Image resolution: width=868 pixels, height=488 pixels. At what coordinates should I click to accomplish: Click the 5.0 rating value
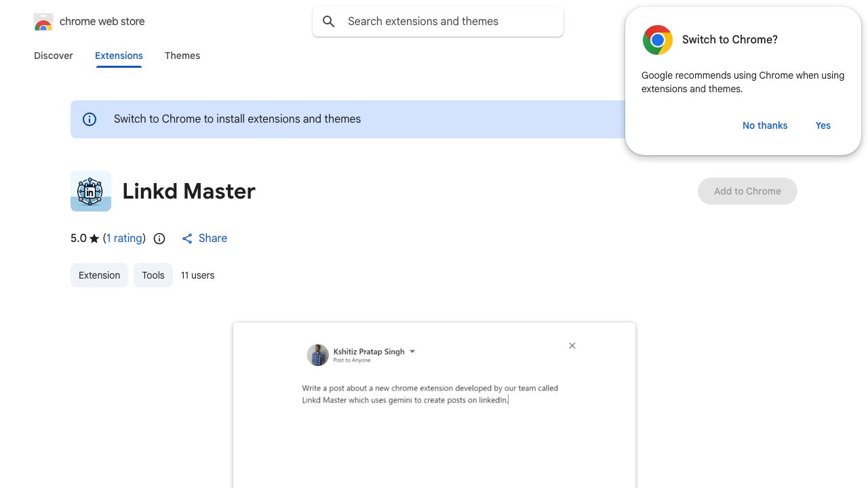[79, 239]
